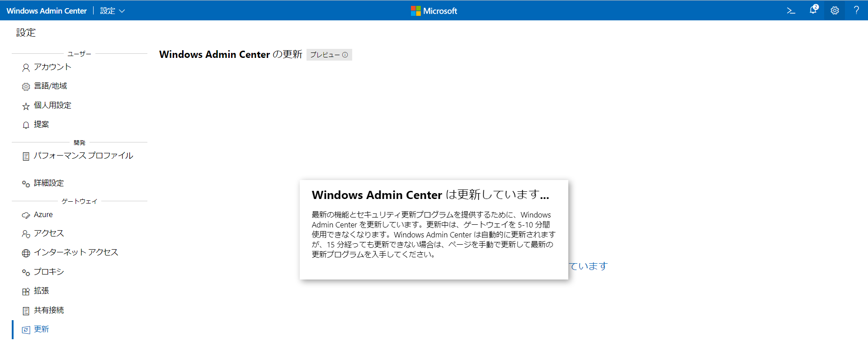Screen dimensions: 868x341
Task: Expand the 設定 dropdown in the header
Action: point(112,11)
